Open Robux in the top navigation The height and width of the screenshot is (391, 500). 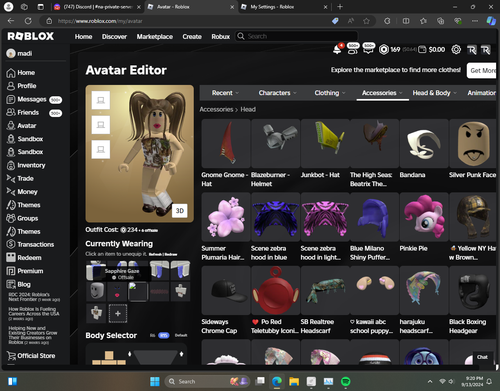221,36
